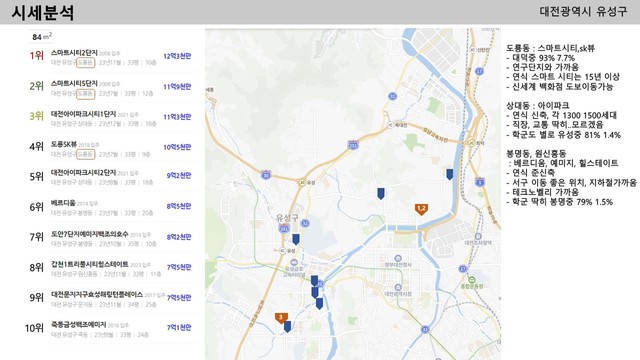Select the 도룡SK뷰 apartment entry
The height and width of the screenshot is (360, 640).
click(111, 149)
